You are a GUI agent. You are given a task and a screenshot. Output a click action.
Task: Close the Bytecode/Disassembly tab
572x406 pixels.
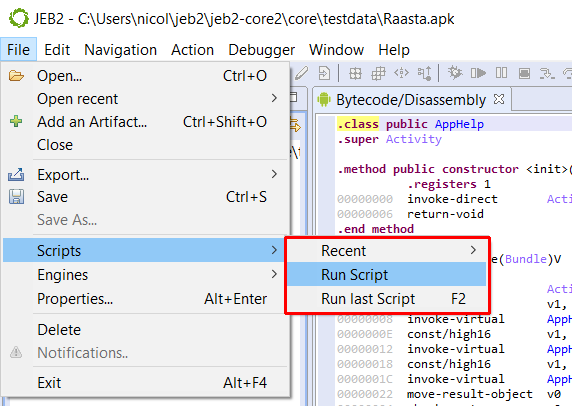(499, 99)
